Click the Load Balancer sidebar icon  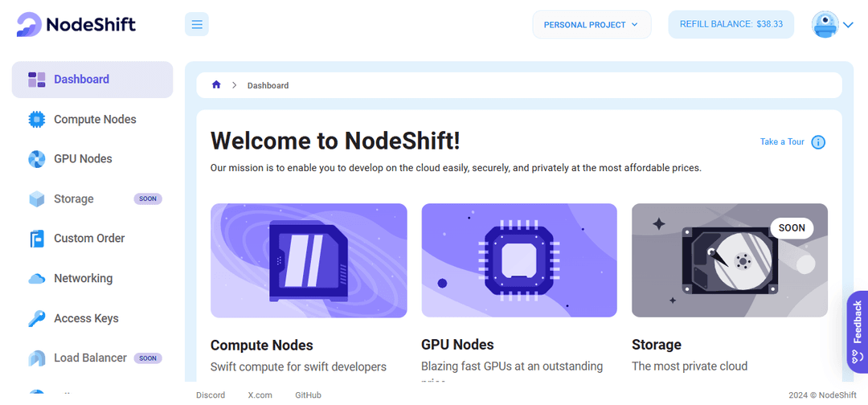[x=36, y=358]
